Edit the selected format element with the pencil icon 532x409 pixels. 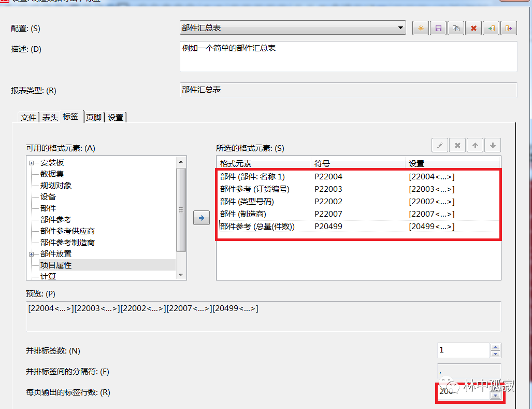tap(439, 145)
